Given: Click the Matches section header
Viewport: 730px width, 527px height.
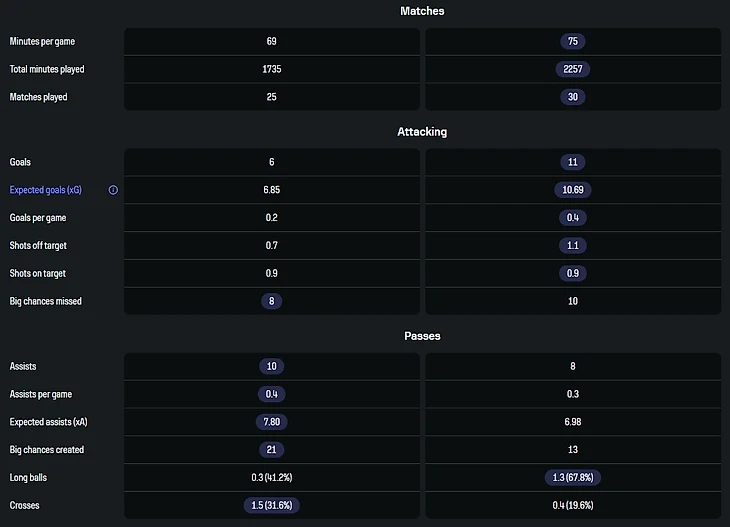Looking at the screenshot, I should coord(422,11).
